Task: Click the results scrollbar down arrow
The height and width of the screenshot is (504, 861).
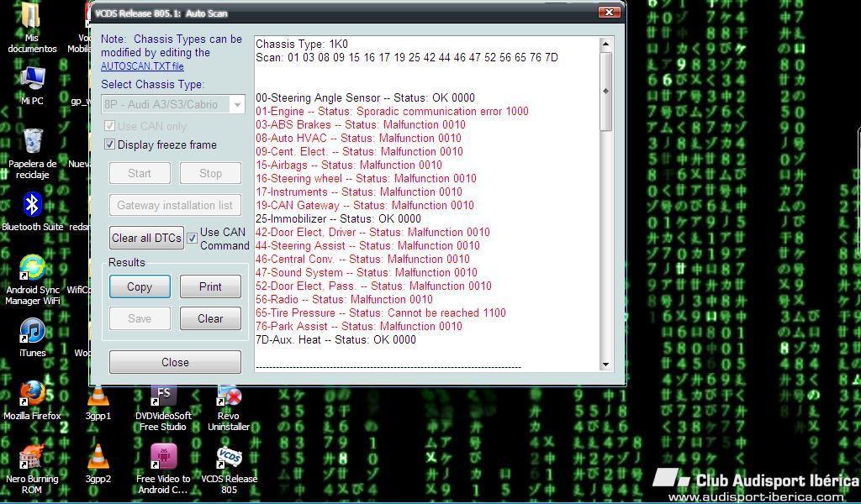Action: pyautogui.click(x=605, y=365)
